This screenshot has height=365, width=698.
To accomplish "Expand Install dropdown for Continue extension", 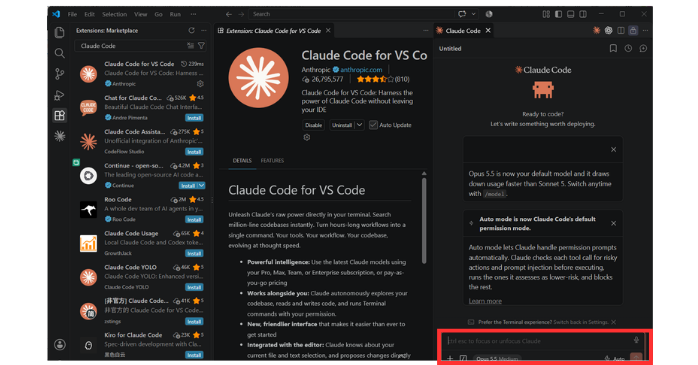I will pos(202,186).
